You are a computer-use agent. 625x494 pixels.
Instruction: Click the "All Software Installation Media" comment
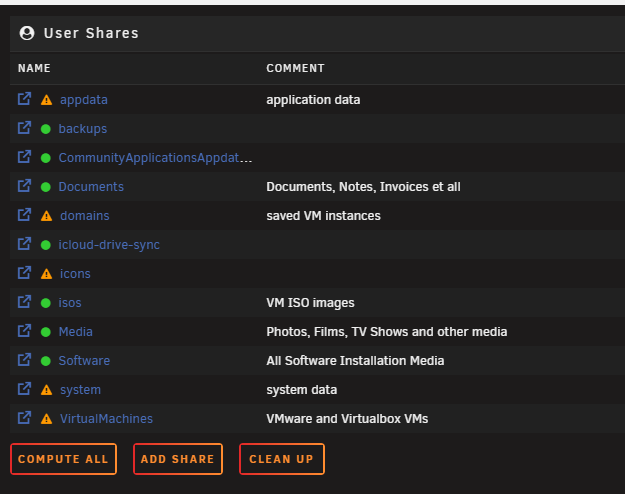355,361
